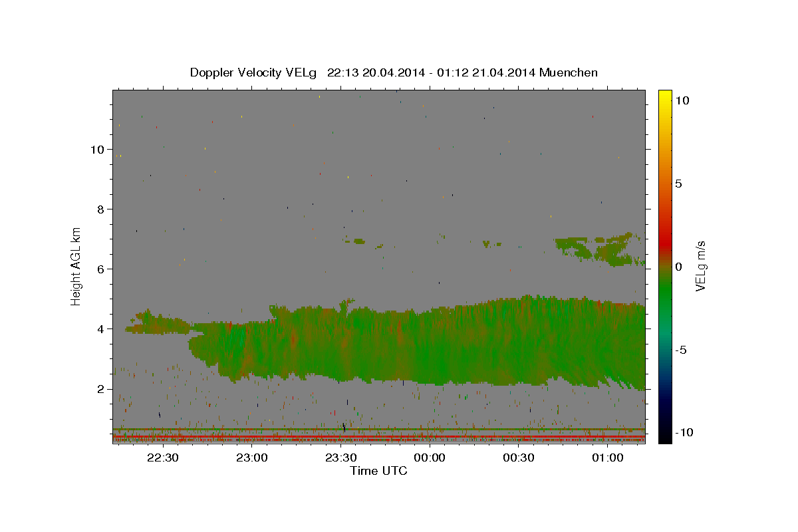This screenshot has width=798, height=532.
Task: Click the 22:30 time tick label
Action: tap(162, 458)
